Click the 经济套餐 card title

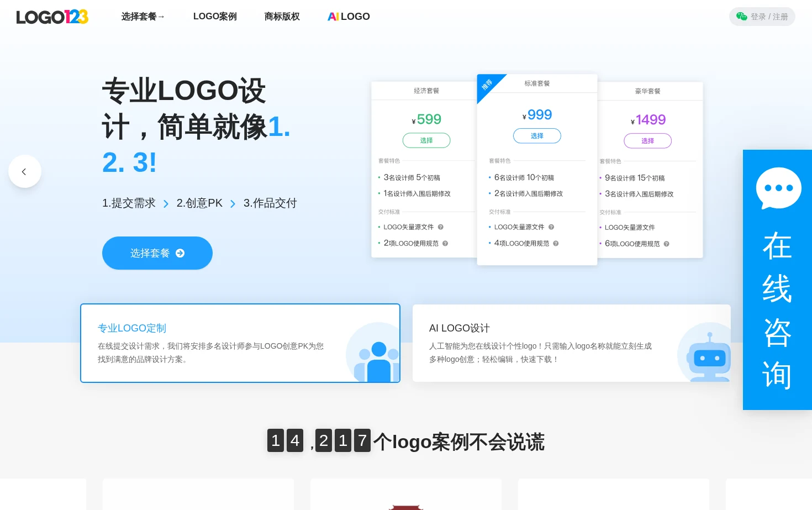click(x=426, y=91)
